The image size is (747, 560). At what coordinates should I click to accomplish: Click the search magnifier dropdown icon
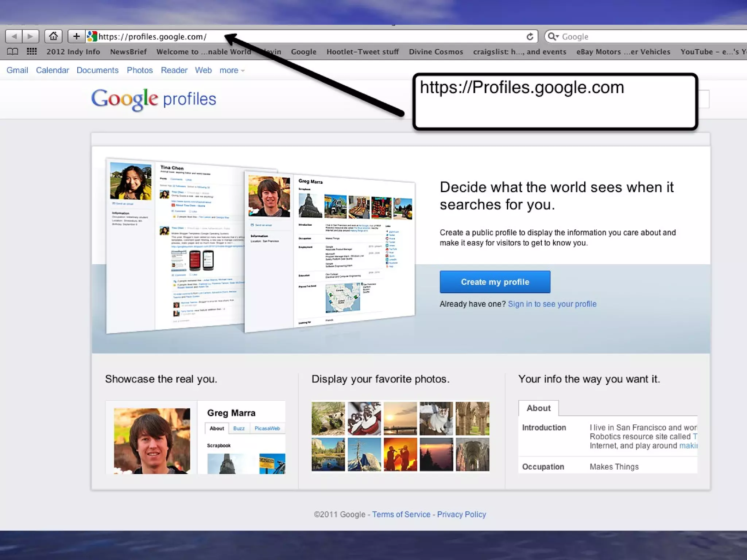pyautogui.click(x=553, y=36)
